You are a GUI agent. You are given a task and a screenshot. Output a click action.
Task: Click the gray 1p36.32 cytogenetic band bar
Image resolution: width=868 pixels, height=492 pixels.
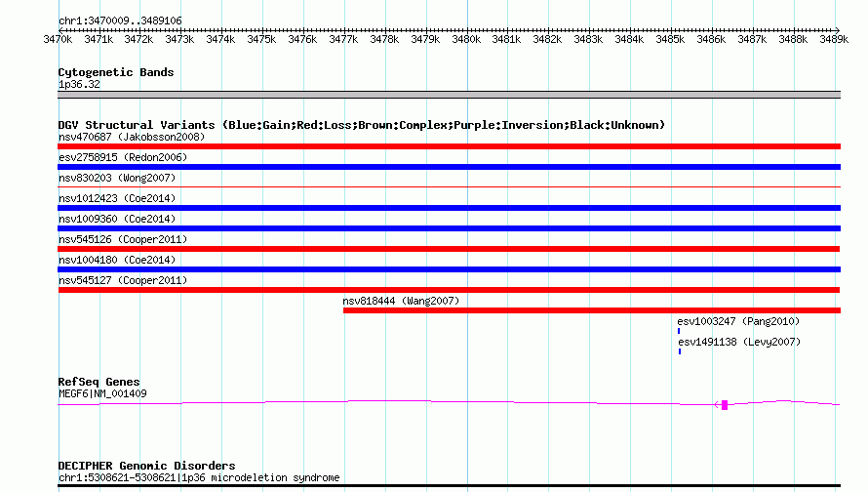pyautogui.click(x=449, y=95)
